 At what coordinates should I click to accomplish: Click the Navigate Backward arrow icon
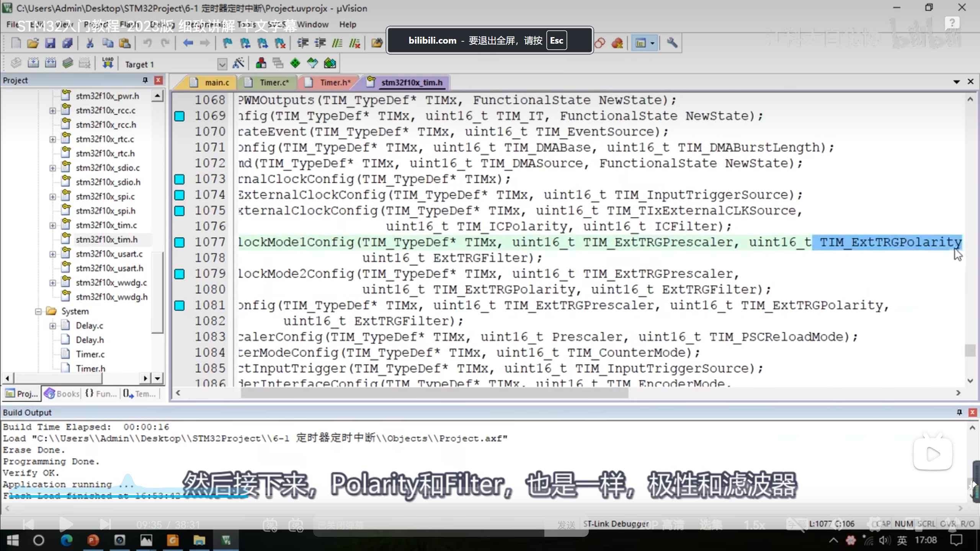point(188,43)
